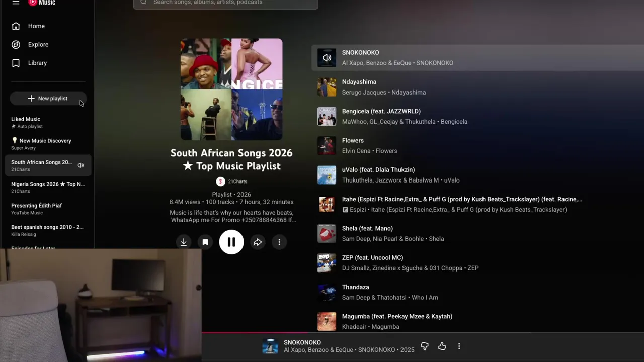The height and width of the screenshot is (362, 644).
Task: Open Presenting Édith Piaf playlist
Action: [48, 209]
